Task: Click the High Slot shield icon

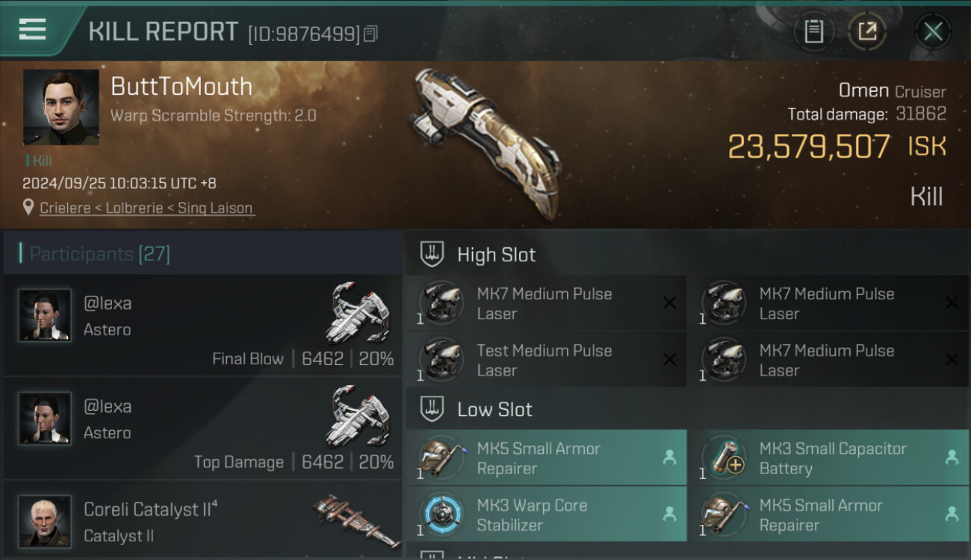Action: [432, 255]
